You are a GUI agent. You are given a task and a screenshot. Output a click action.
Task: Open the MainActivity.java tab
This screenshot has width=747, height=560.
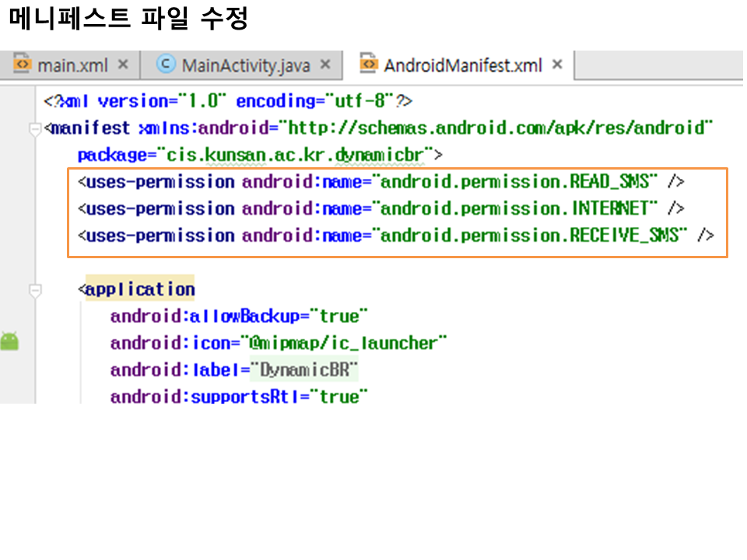click(245, 65)
